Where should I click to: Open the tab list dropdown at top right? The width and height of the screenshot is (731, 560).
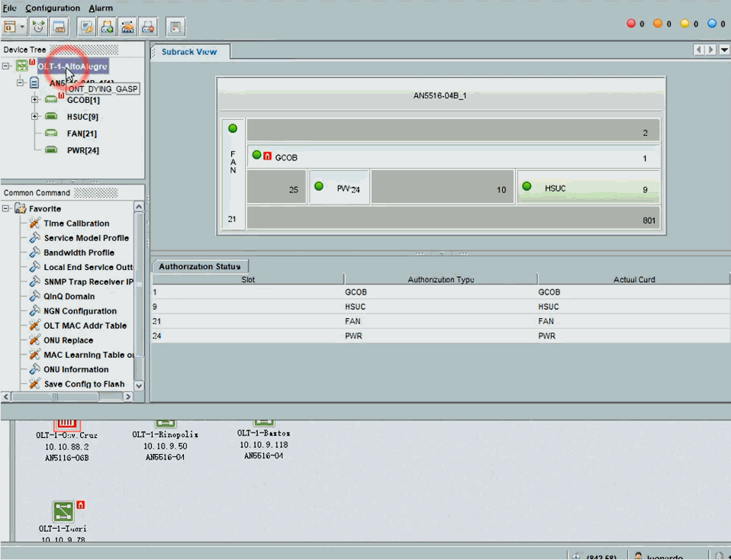(724, 50)
